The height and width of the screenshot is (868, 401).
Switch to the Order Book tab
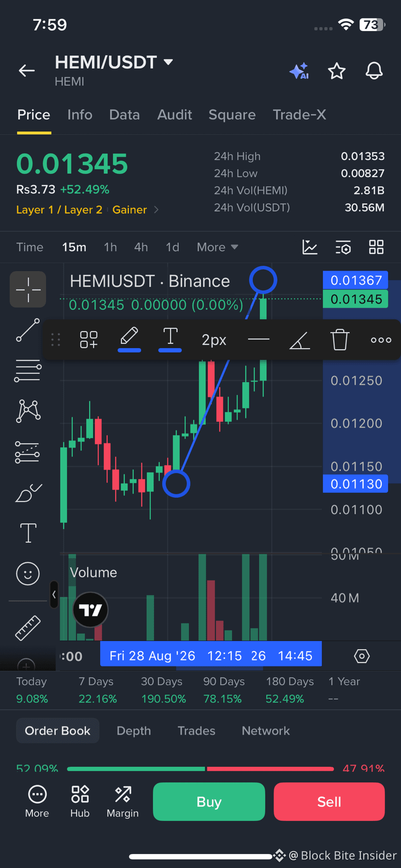click(58, 731)
